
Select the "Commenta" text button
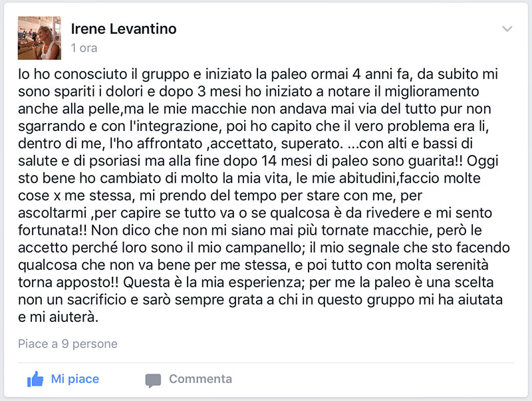[201, 379]
